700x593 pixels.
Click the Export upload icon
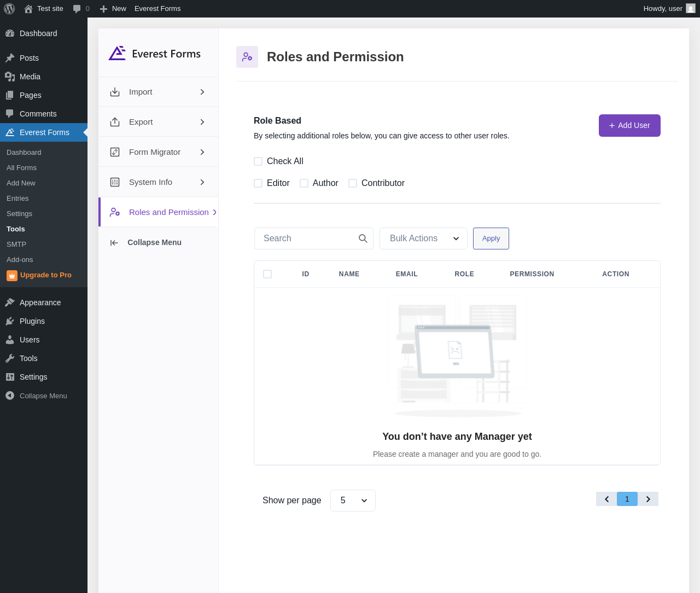pos(115,122)
